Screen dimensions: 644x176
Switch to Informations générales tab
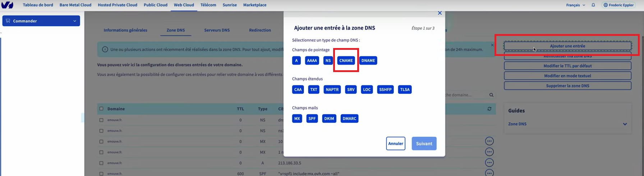[x=125, y=30]
